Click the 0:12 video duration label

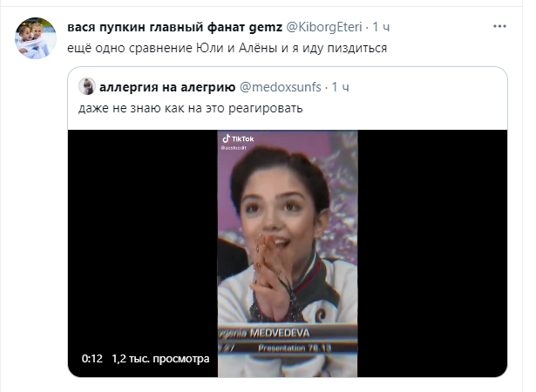pos(92,359)
